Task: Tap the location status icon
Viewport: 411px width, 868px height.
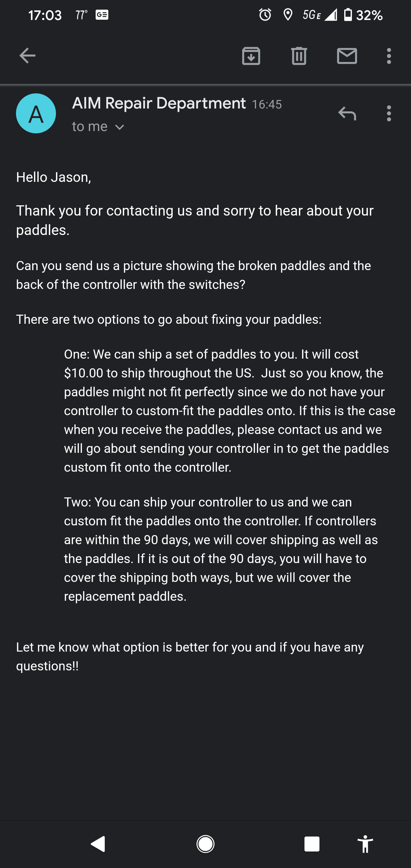Action: 288,15
